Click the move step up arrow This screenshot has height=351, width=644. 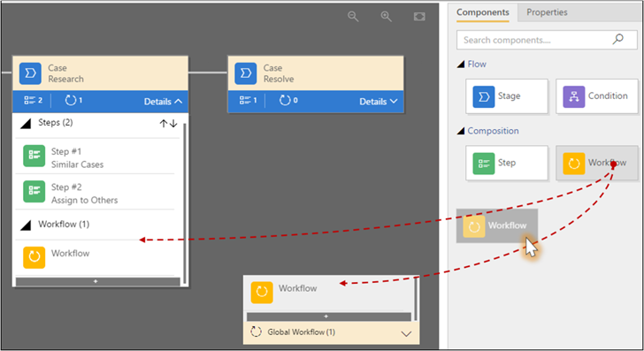click(163, 123)
